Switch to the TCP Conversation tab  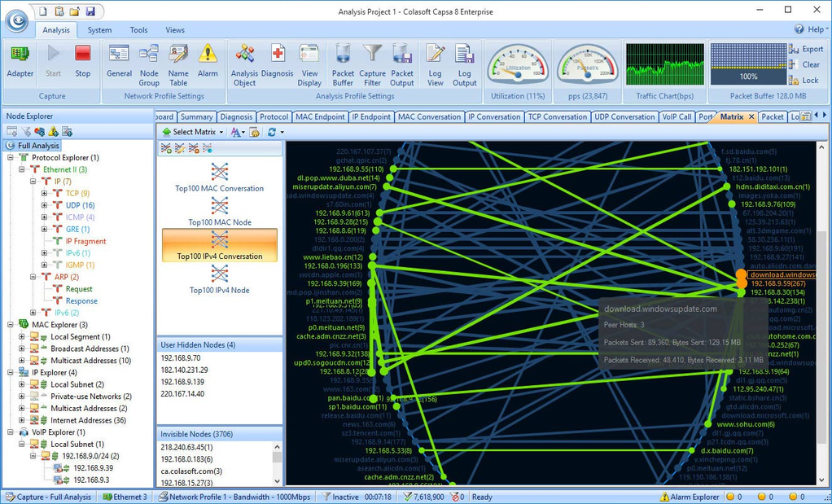pos(557,116)
